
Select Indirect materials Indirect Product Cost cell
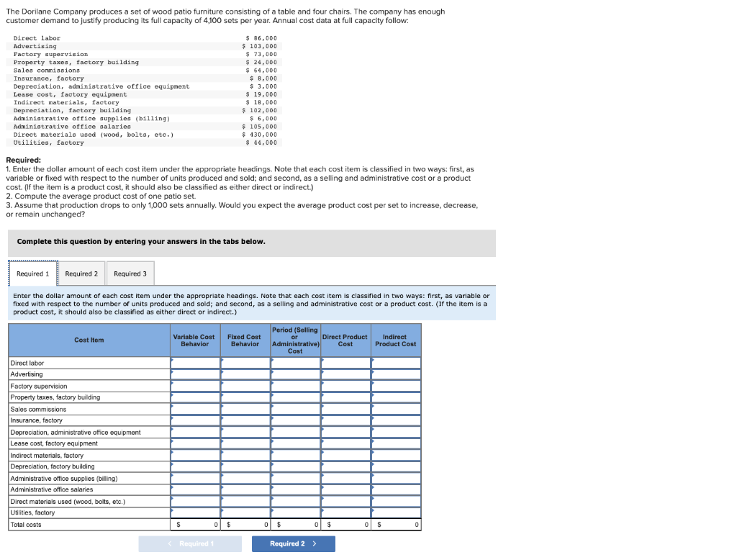tap(397, 455)
